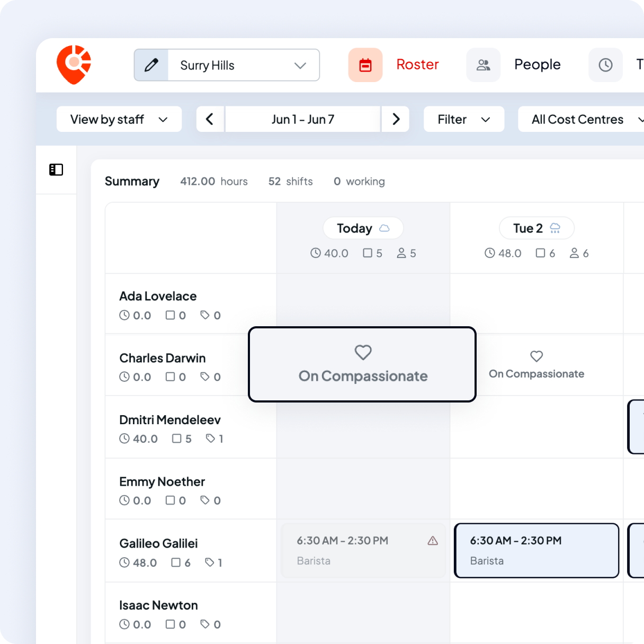
Task: Click the orange location-pin app logo
Action: (x=74, y=65)
